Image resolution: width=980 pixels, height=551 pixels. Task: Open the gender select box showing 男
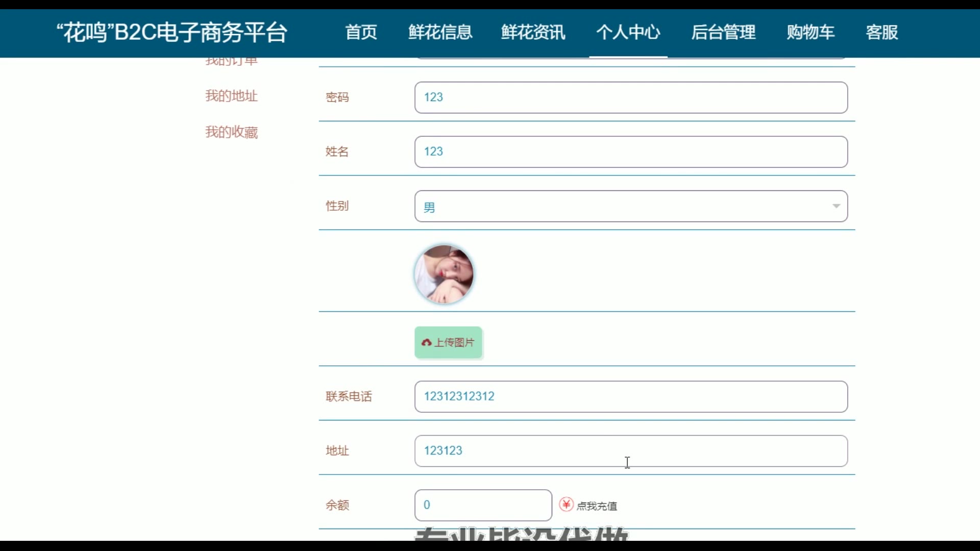[x=612, y=206]
